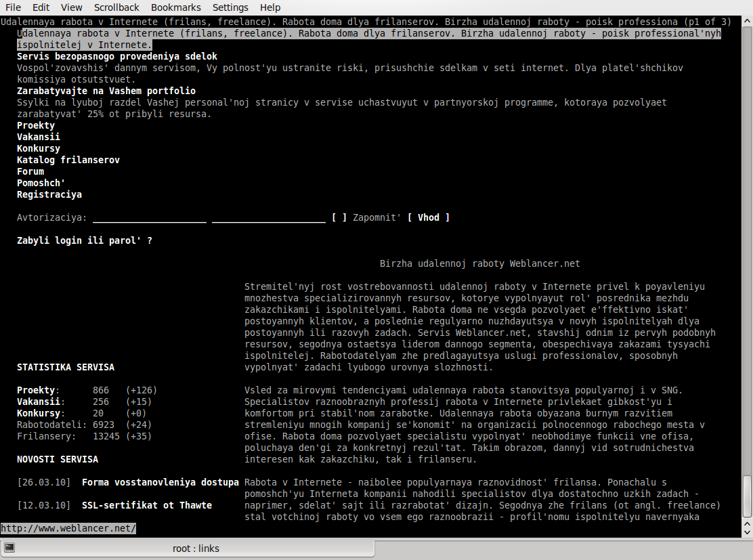Screen dimensions: 753x560
Task: Click the Konkursy count 20
Action: [98, 414]
